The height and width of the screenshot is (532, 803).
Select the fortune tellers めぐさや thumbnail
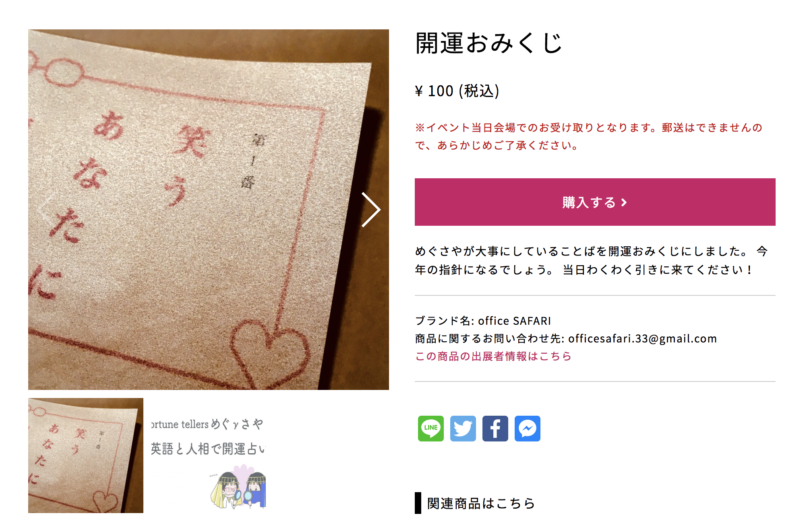(208, 455)
